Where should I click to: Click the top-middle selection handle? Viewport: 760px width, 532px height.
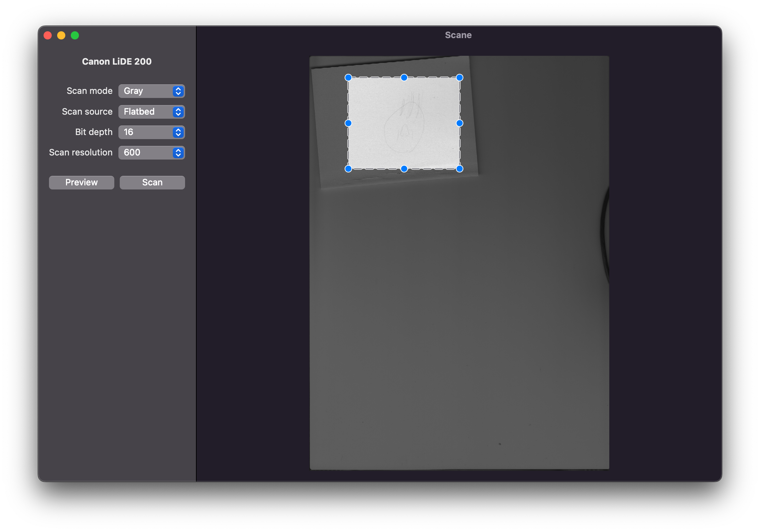click(404, 78)
